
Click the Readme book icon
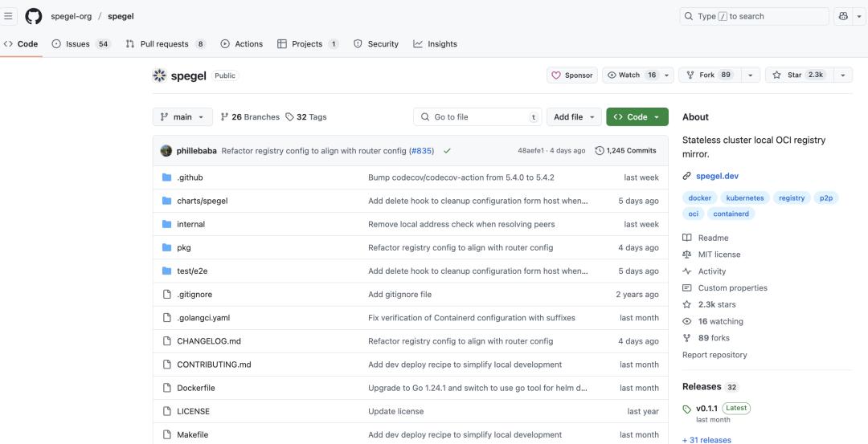687,238
